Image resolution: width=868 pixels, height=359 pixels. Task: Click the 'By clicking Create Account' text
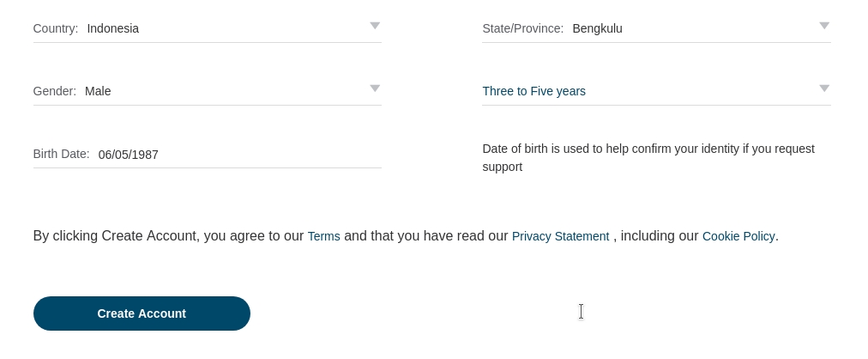point(116,235)
